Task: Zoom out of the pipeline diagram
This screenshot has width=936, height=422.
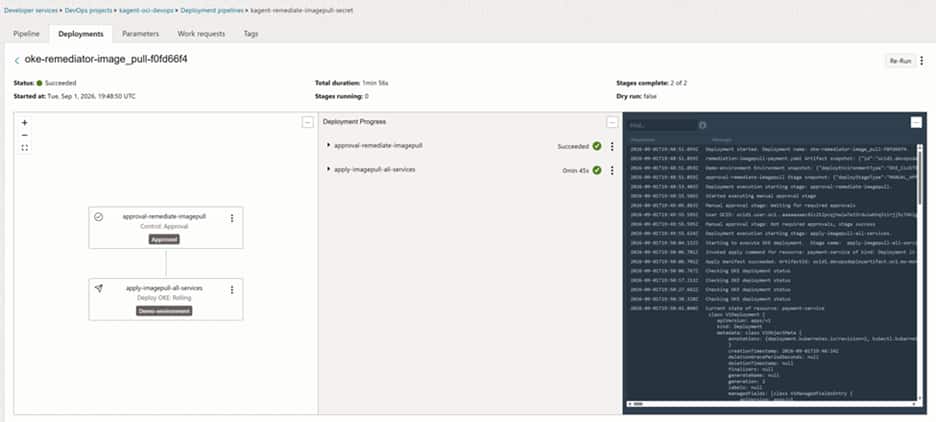Action: click(24, 135)
